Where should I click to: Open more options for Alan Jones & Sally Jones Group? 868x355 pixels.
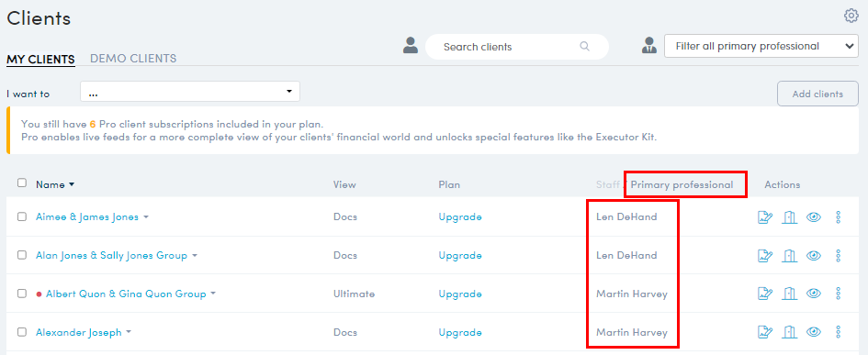838,255
